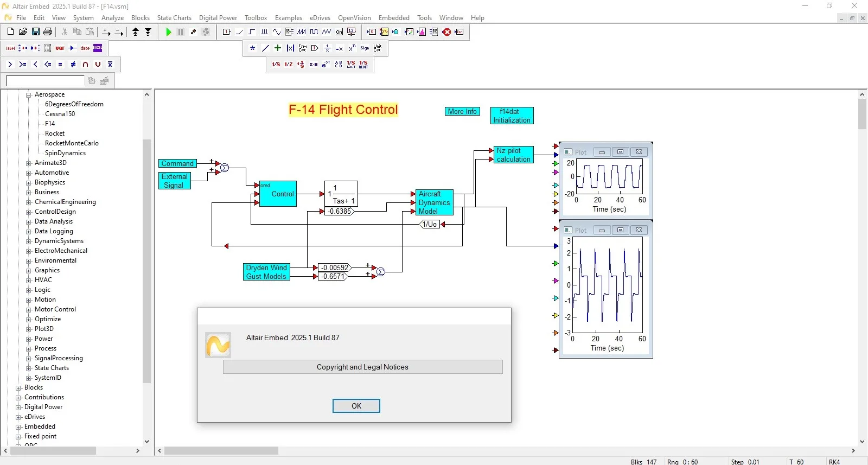
Task: Insert a ramp signal block
Action: (x=239, y=32)
